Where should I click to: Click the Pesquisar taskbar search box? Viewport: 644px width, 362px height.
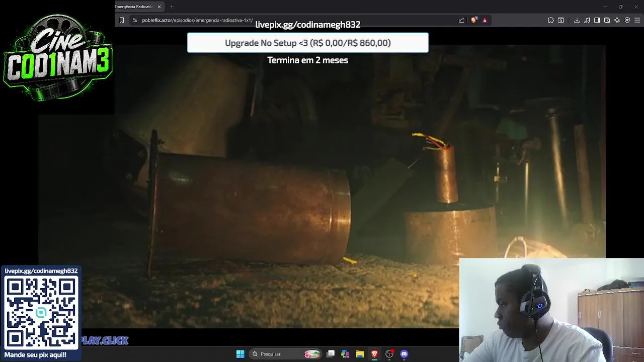pos(285,354)
